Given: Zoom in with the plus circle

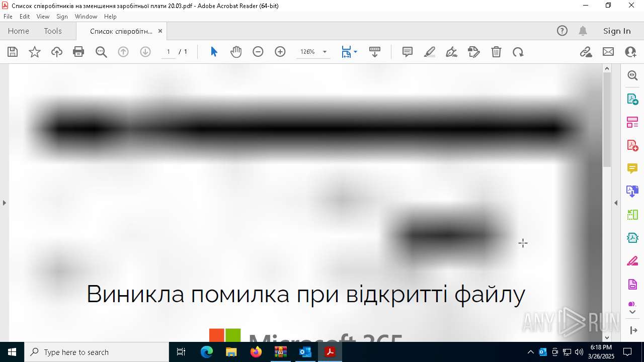Looking at the screenshot, I should pos(280,52).
